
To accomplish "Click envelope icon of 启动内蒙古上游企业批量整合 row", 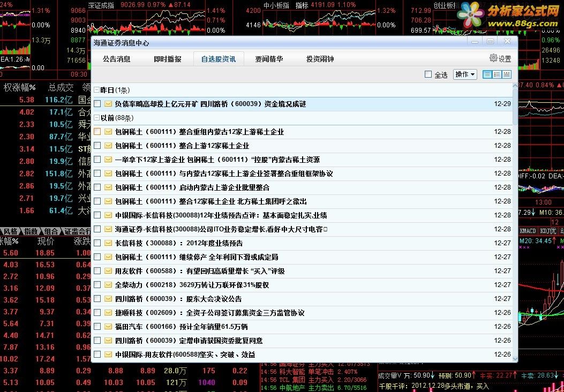I will 108,187.
